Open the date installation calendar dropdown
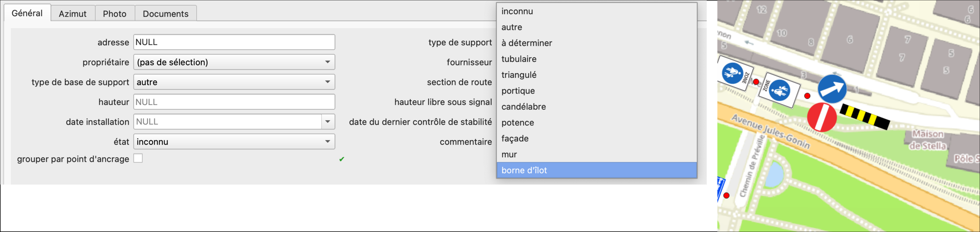 pyautogui.click(x=328, y=121)
